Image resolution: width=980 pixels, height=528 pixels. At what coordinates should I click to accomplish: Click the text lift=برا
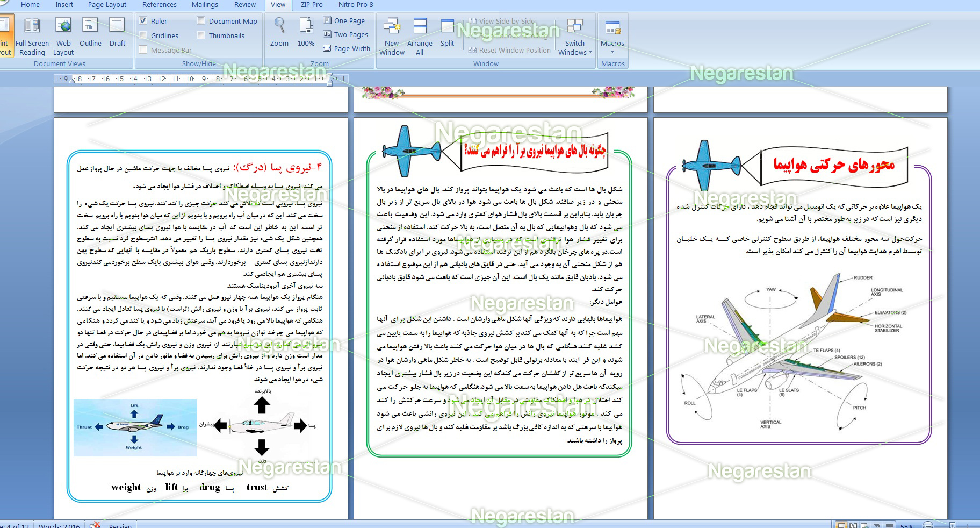pyautogui.click(x=176, y=487)
